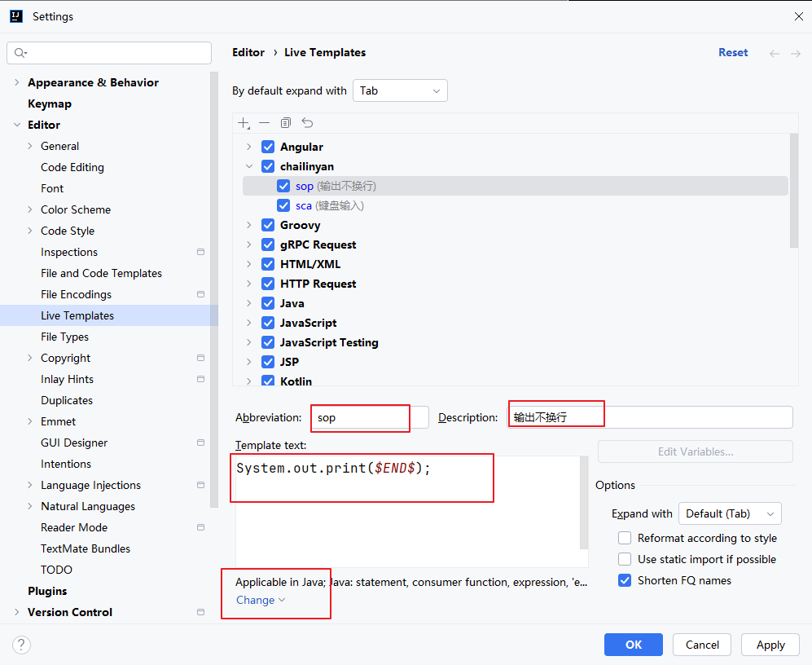Open the TODO settings page
Screen dimensions: 812x665
pyautogui.click(x=56, y=570)
